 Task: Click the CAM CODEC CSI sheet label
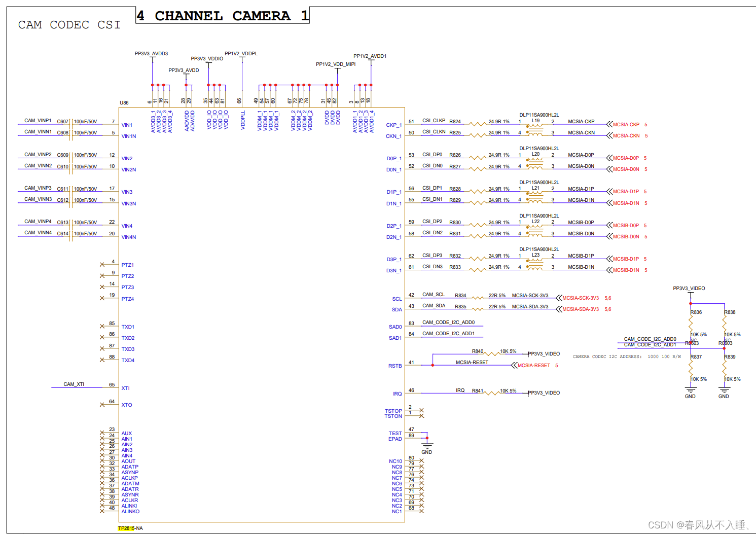point(69,24)
